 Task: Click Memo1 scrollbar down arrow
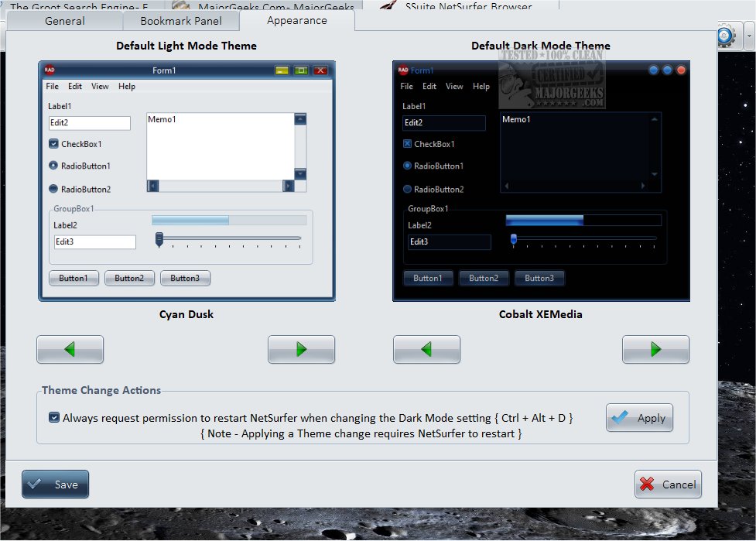pyautogui.click(x=301, y=174)
